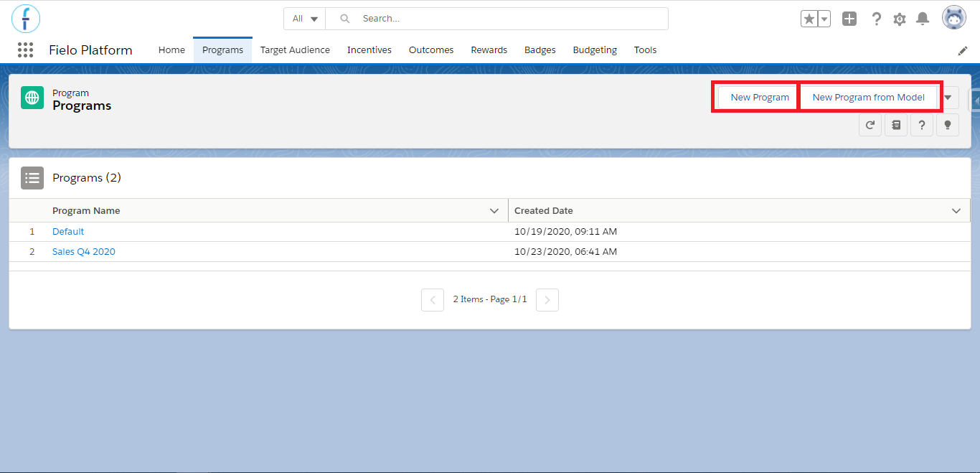Go to next page arrow

point(547,300)
